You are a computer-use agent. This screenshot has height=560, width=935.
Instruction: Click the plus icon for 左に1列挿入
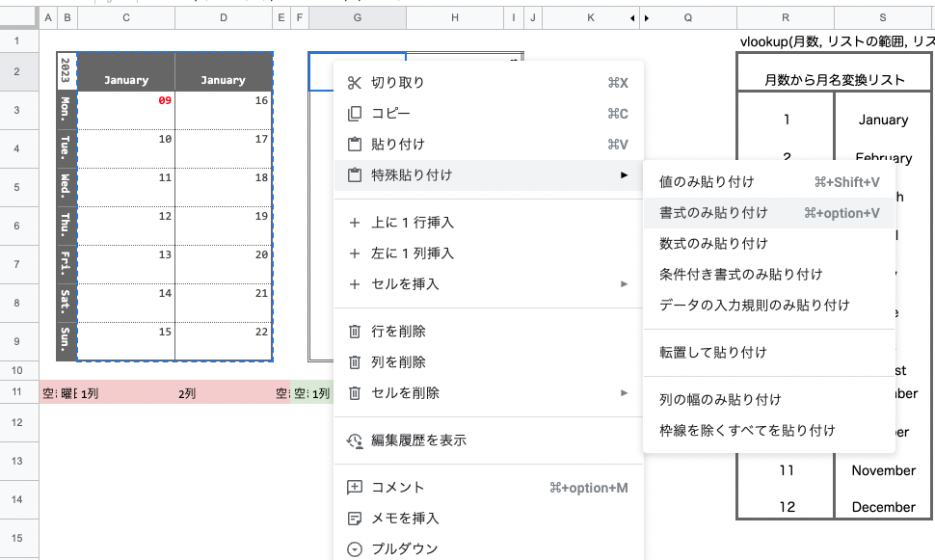pos(355,253)
